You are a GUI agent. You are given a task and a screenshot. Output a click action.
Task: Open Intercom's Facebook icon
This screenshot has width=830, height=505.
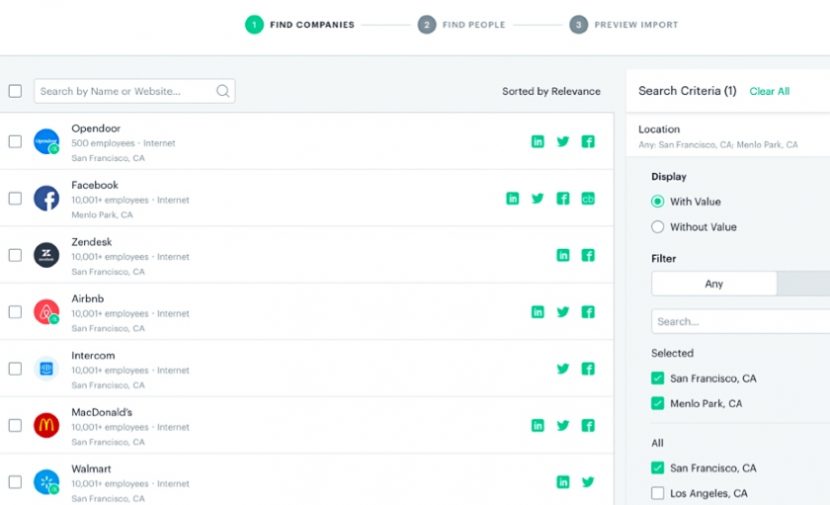pyautogui.click(x=588, y=368)
